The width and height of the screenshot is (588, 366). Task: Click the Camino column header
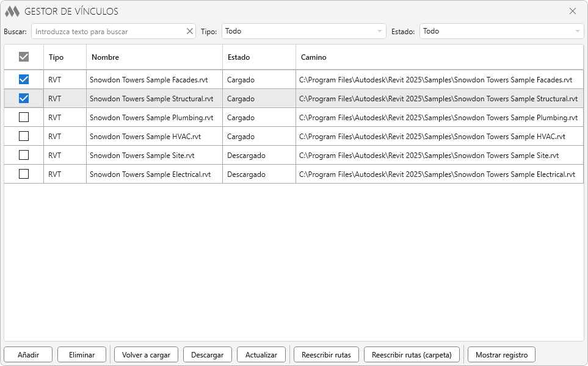[438, 57]
